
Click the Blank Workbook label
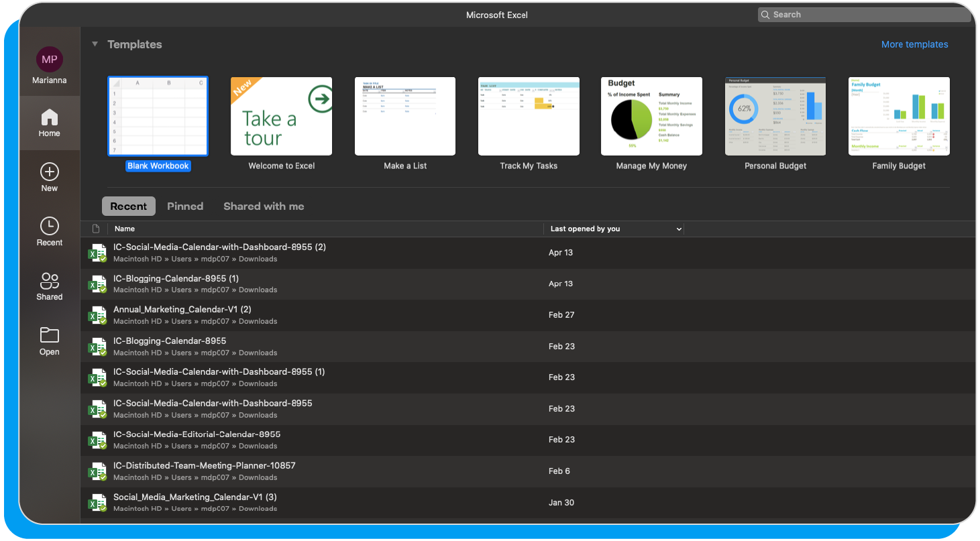pos(158,166)
